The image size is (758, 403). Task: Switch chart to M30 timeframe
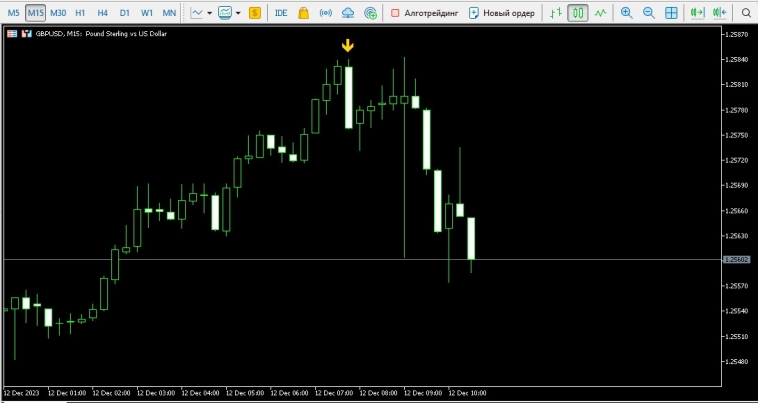point(58,13)
